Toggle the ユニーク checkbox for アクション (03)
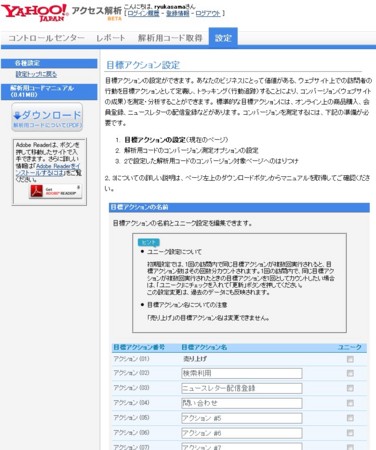Screen dimensions: 376x450 point(350,388)
